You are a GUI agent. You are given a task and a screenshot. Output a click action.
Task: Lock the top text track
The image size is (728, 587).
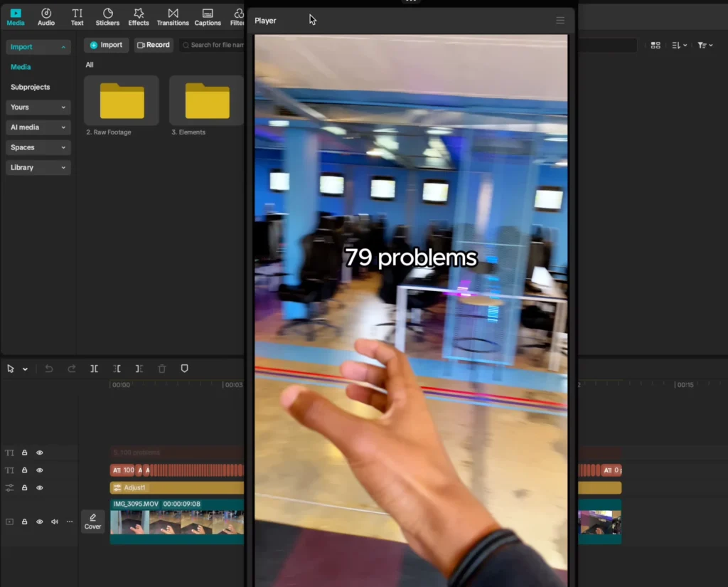[25, 453]
